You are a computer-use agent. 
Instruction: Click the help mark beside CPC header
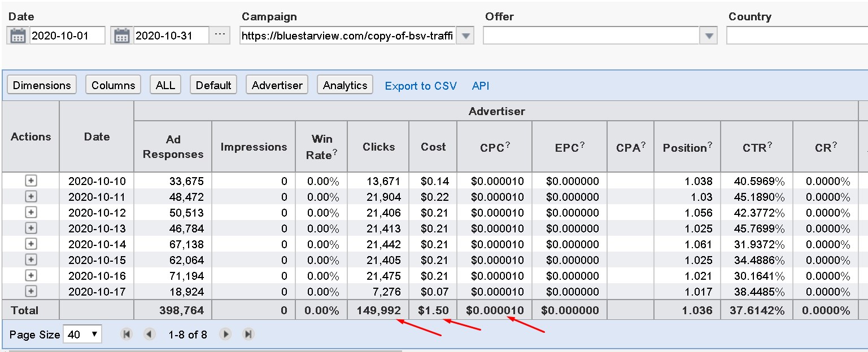tap(508, 145)
